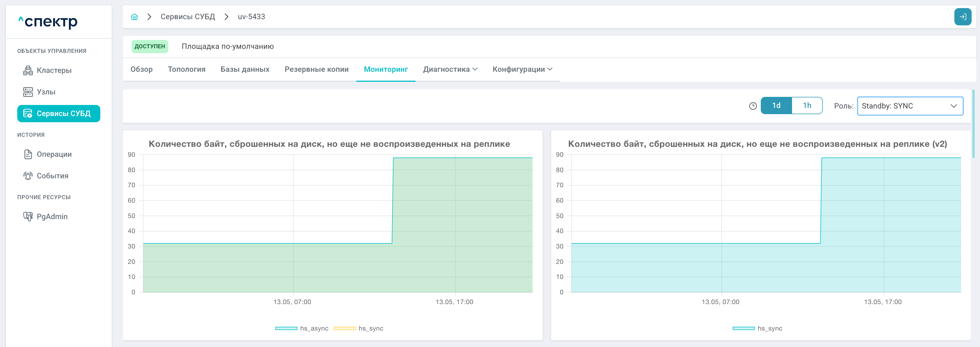
Task: Click the ДОСТУПЕН status badge
Action: pyautogui.click(x=150, y=46)
